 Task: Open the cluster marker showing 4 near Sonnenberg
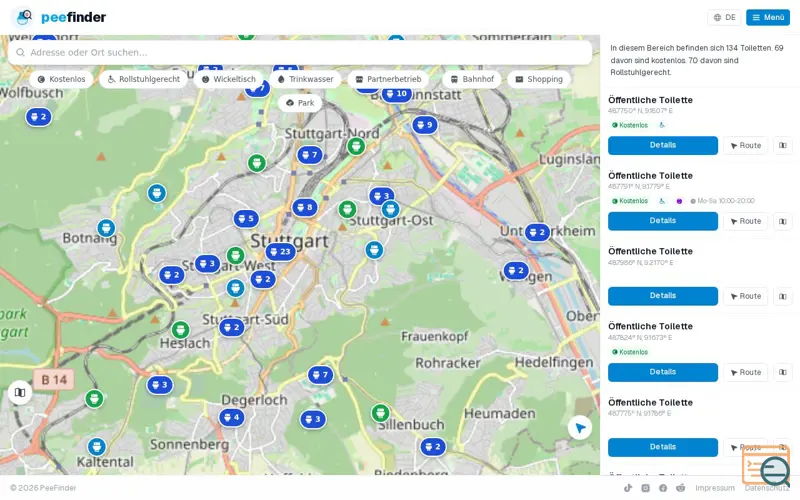pos(232,417)
